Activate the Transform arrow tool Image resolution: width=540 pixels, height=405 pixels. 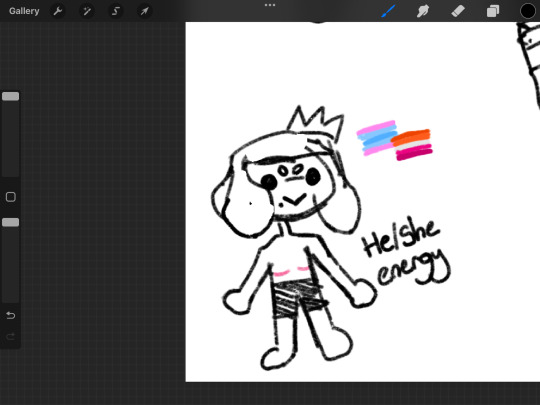[x=144, y=11]
